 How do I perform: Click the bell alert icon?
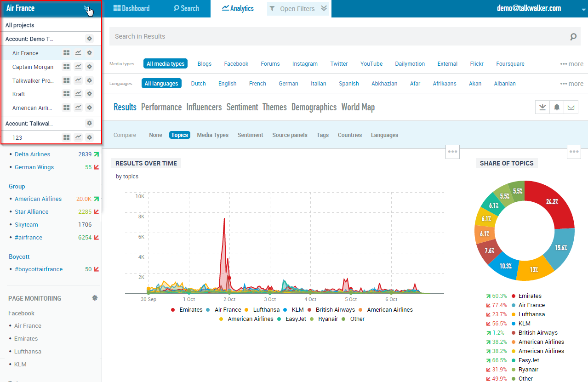click(557, 108)
